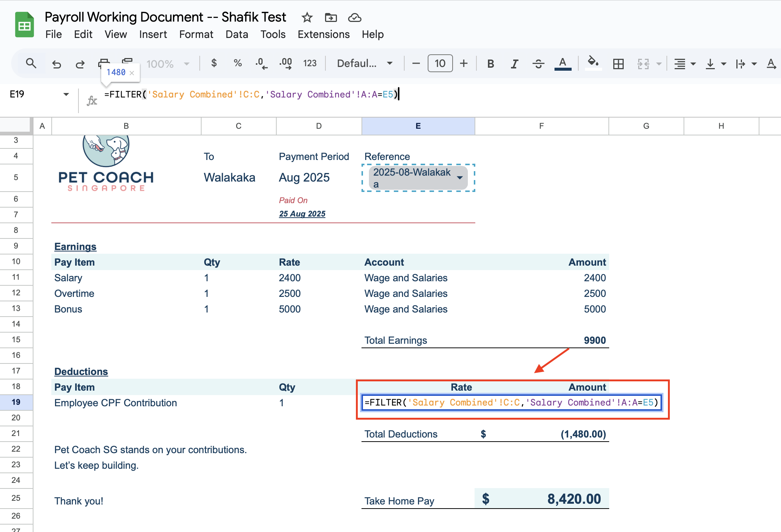Open the Edit menu
The image size is (781, 532).
[83, 34]
